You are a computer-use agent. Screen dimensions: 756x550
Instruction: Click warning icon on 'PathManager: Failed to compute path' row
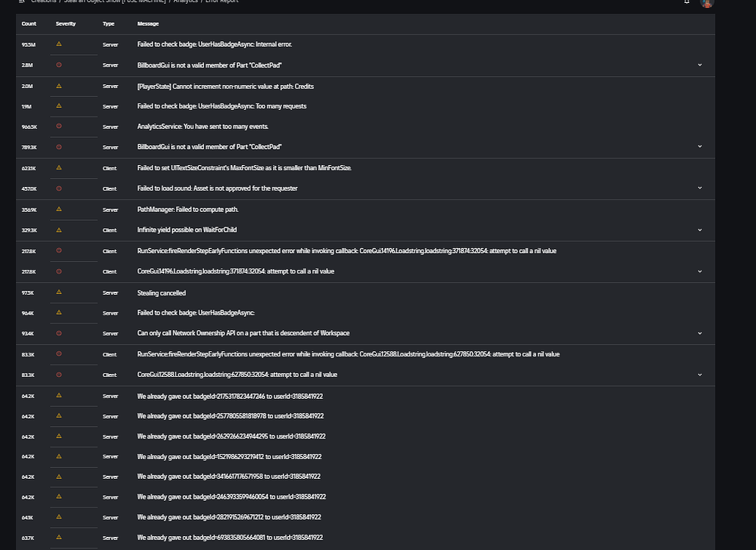pyautogui.click(x=59, y=209)
